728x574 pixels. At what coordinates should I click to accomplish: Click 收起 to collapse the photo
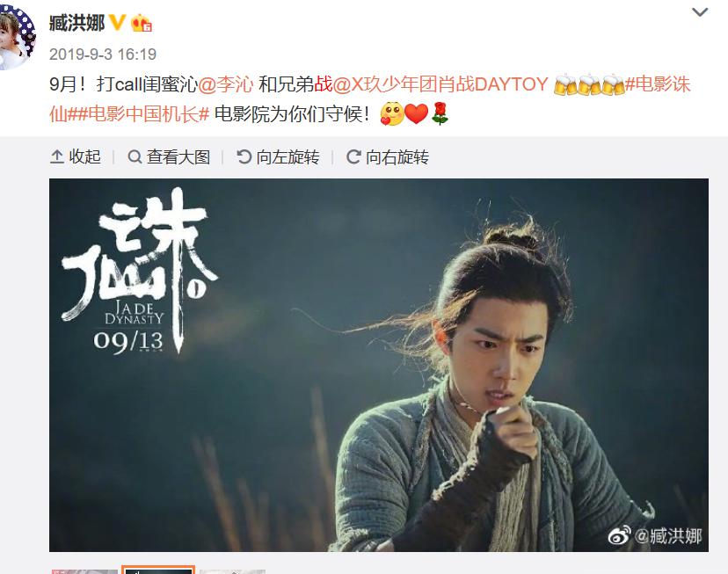pos(84,156)
